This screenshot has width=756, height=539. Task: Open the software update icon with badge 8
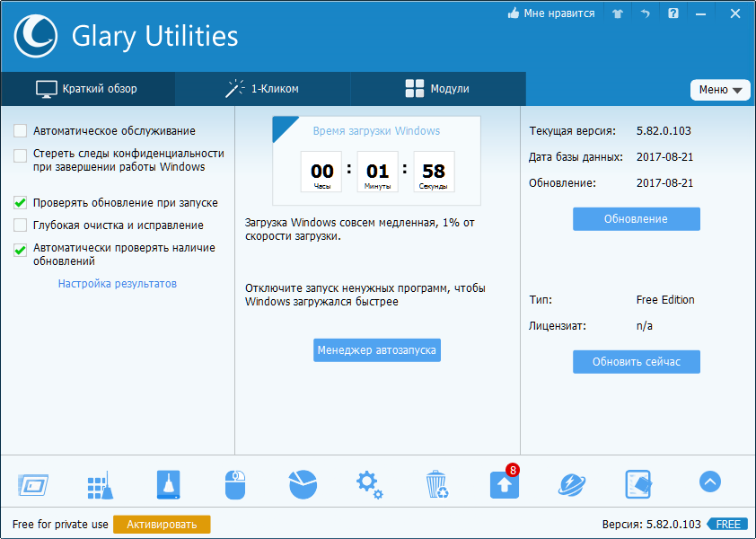pos(504,485)
